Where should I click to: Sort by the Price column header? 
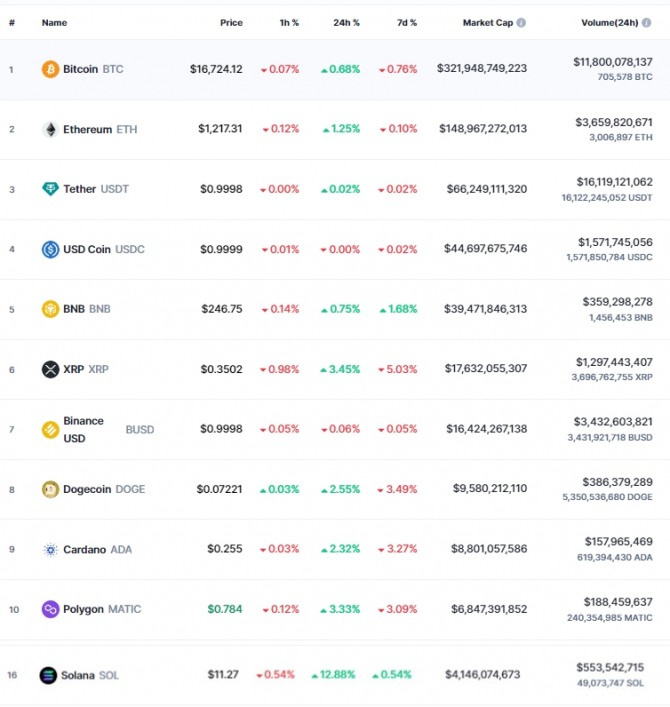[x=231, y=22]
